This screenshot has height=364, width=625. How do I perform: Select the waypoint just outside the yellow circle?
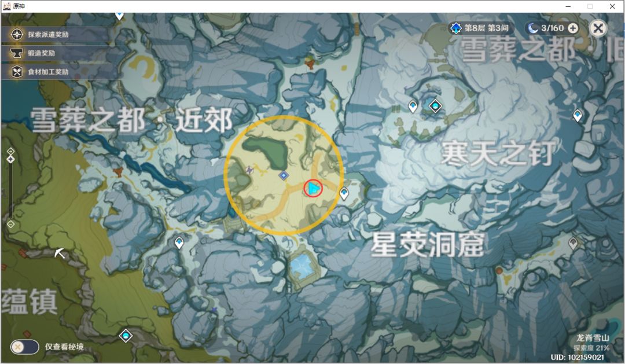(344, 193)
